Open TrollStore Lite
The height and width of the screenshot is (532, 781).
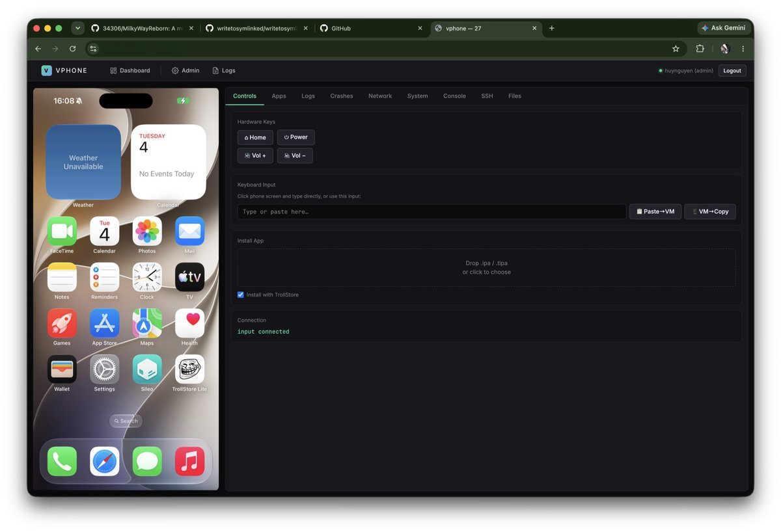point(189,369)
